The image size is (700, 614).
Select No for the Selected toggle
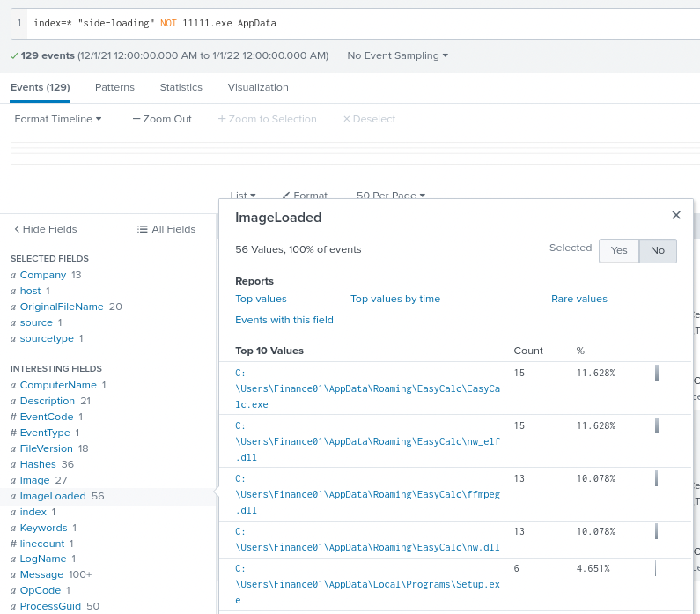(658, 251)
